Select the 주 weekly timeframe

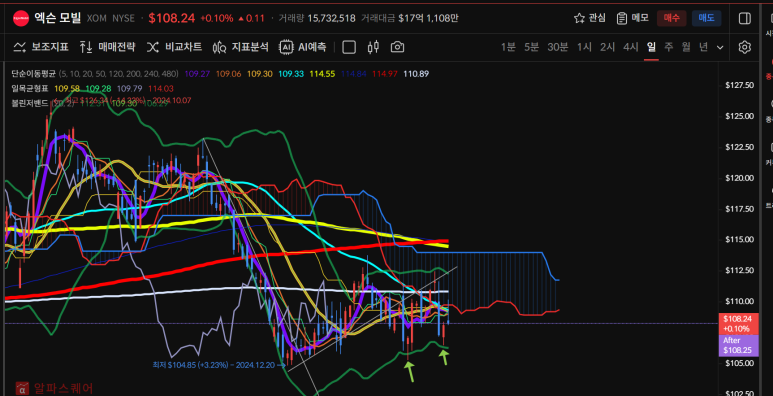[668, 47]
